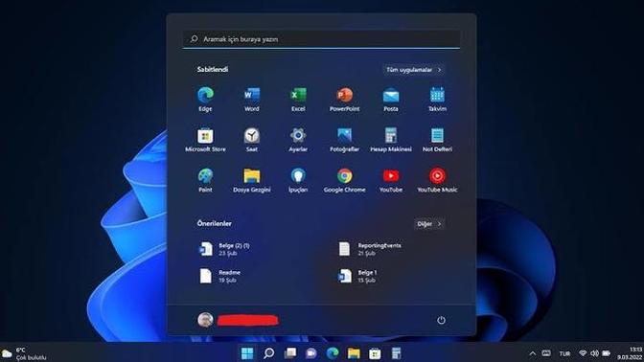Open the Saat clock app
Screen dimensions: 644x362
(251, 140)
